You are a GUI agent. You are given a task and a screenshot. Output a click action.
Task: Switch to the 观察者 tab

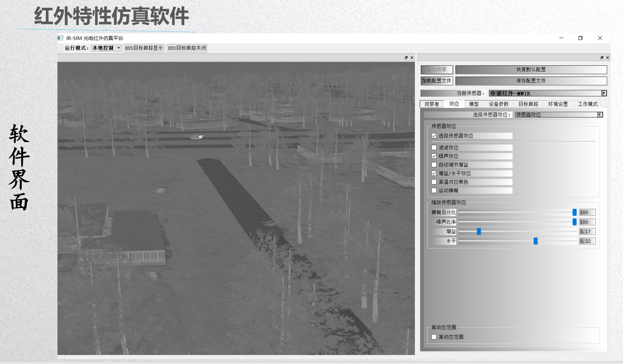(x=432, y=104)
